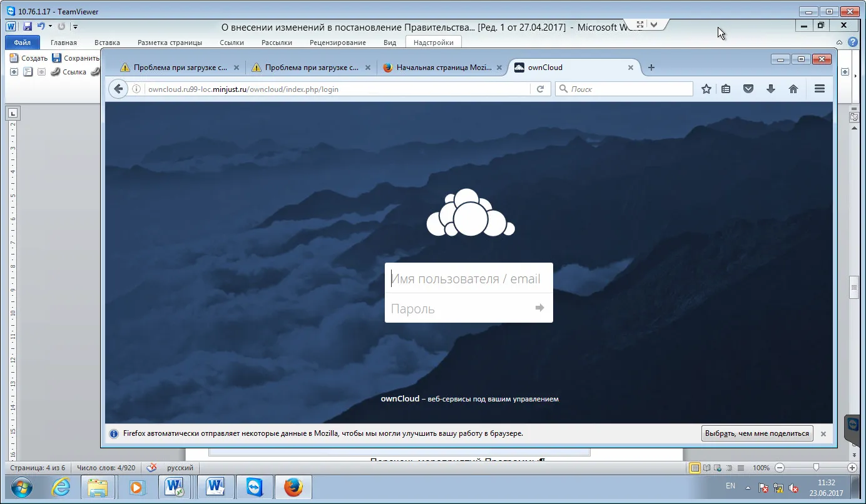The image size is (866, 504).
Task: Zoom in with plus button in Word
Action: click(852, 468)
